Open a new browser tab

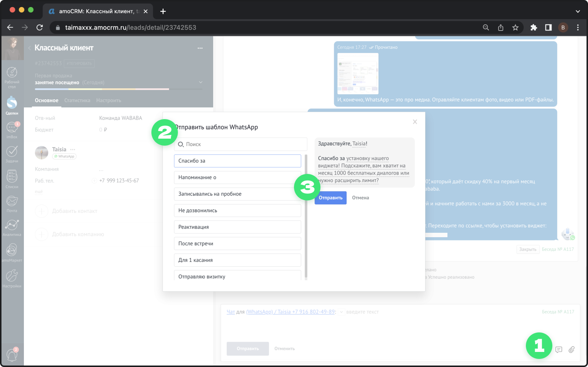click(163, 11)
